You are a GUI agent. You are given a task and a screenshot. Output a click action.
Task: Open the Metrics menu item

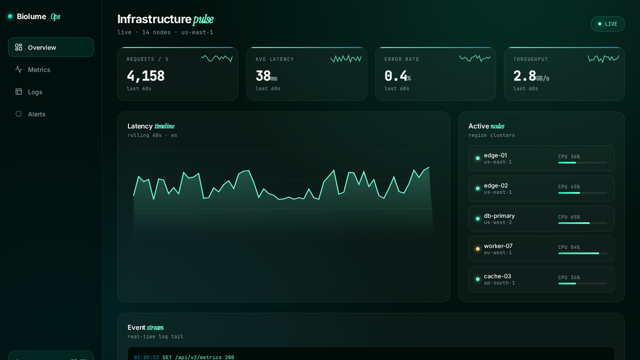coord(51,69)
